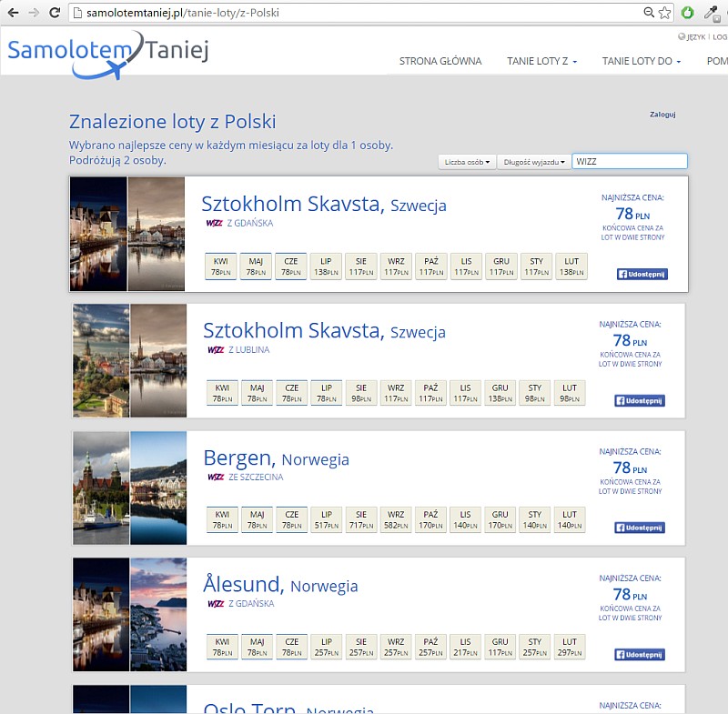Open the Liczba osób dropdown
The image size is (728, 714).
click(467, 162)
